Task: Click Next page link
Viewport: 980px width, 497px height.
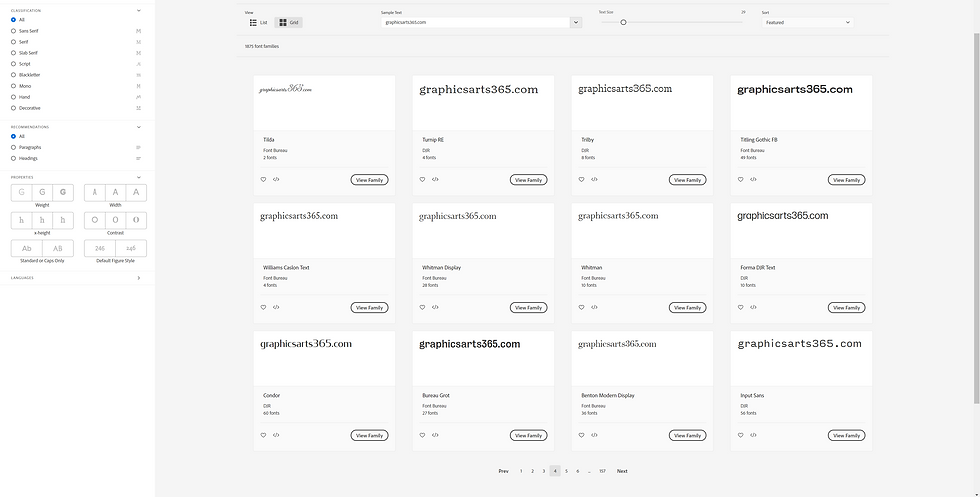Action: (x=622, y=471)
